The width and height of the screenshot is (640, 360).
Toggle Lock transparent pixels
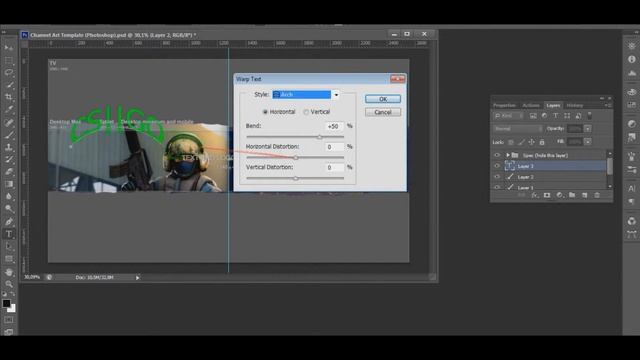click(511, 142)
